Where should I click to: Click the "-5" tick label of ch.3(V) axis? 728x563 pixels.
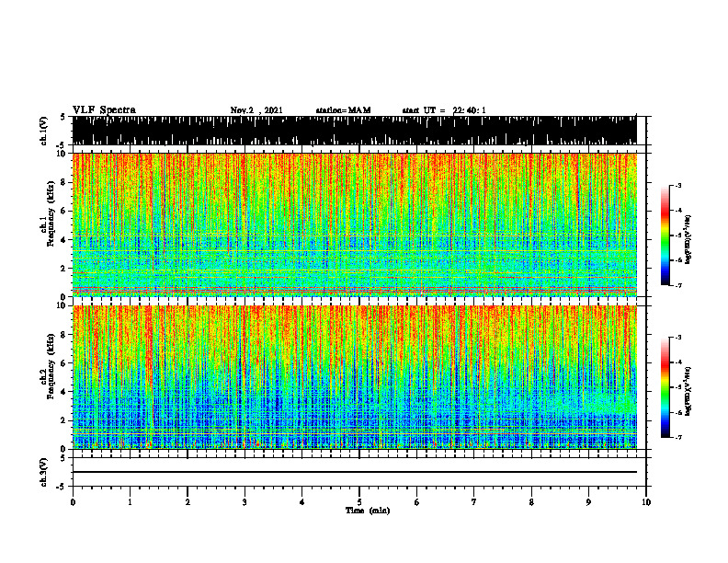[x=63, y=487]
